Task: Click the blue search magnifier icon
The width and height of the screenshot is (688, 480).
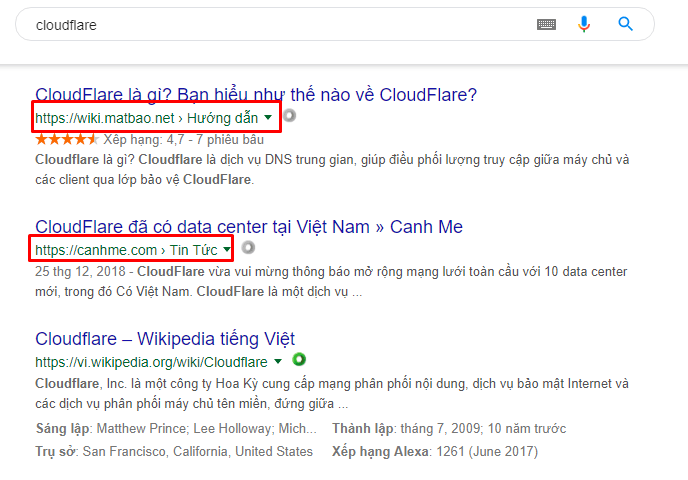Action: (x=625, y=24)
